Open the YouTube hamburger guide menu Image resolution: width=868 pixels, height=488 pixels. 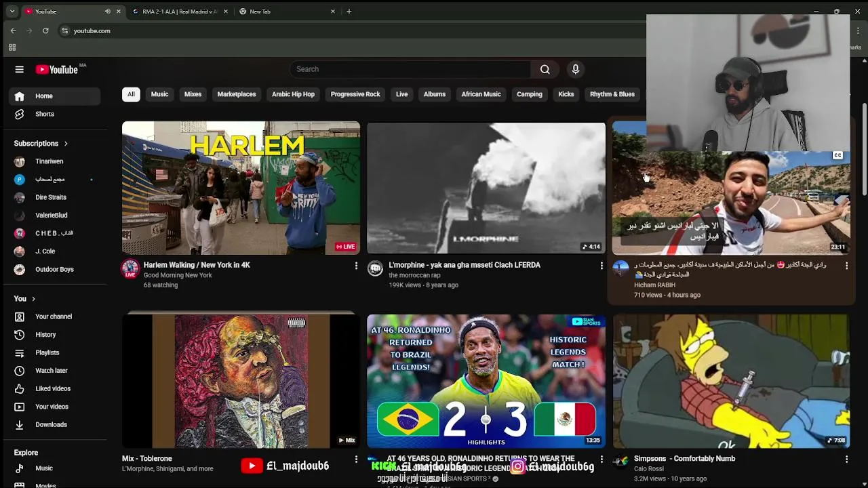19,69
